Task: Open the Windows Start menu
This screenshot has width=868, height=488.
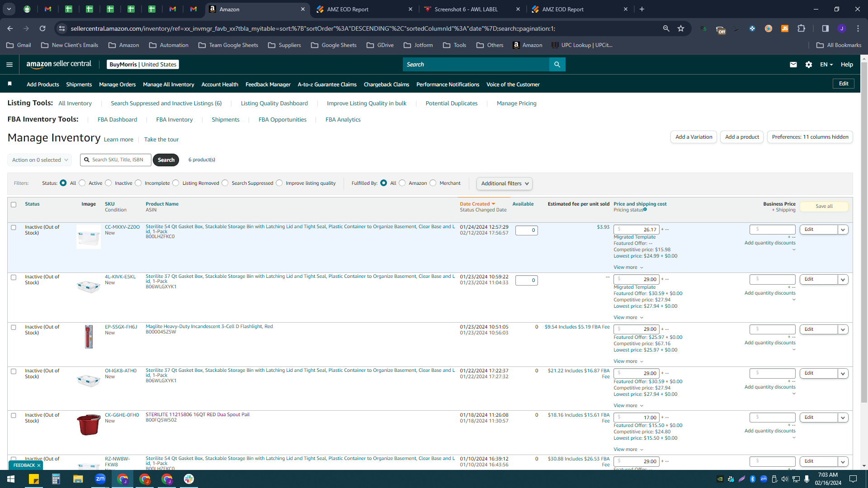Action: (x=11, y=479)
